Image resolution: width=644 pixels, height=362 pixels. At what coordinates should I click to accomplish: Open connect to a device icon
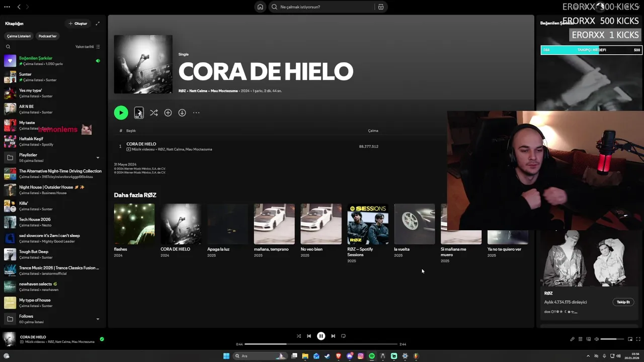tap(588, 339)
